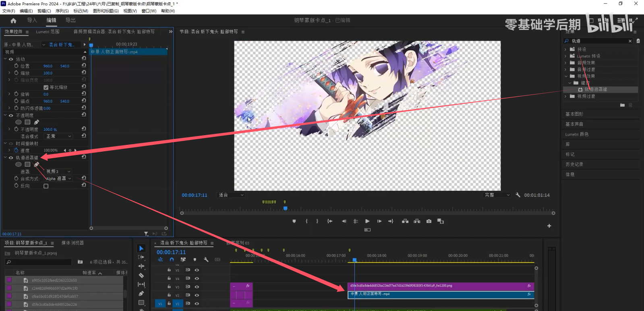Toggle 缩放 stopwatch animation
The image size is (644, 311).
click(16, 73)
